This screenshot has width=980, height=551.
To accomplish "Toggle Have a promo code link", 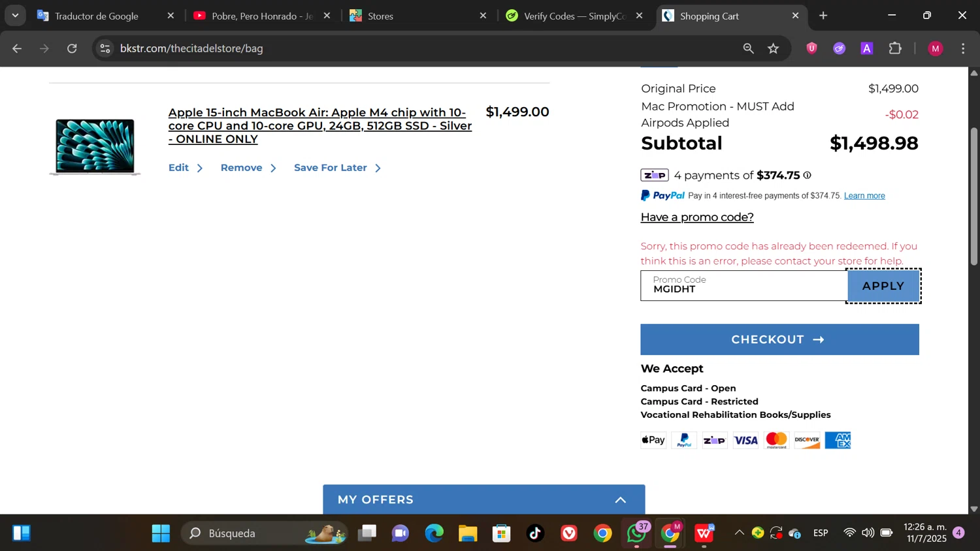I will tap(697, 217).
